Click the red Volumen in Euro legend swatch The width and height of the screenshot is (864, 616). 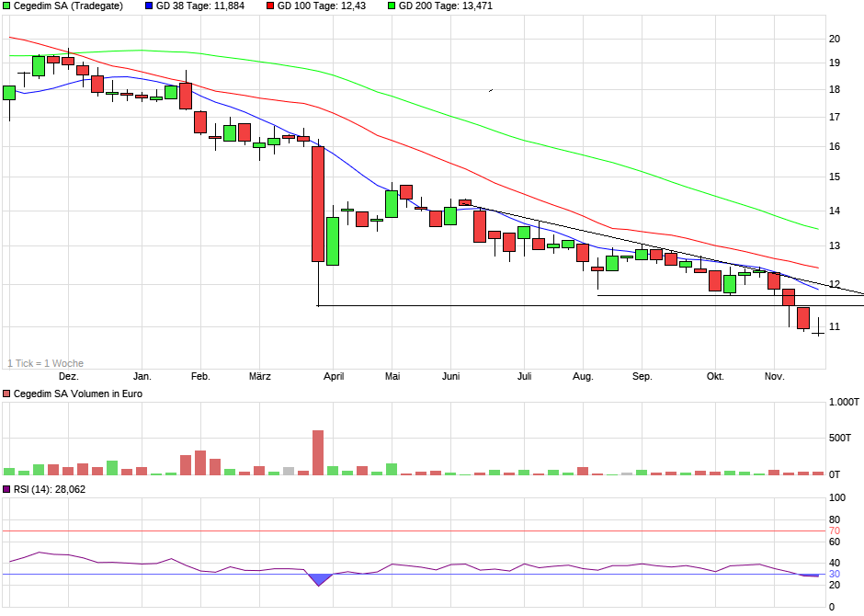[x=6, y=394]
